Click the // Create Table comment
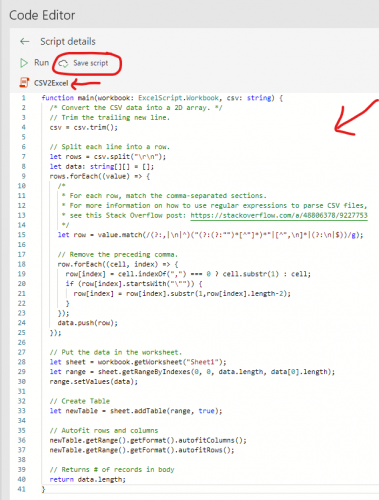379x500 pixels. 80,401
